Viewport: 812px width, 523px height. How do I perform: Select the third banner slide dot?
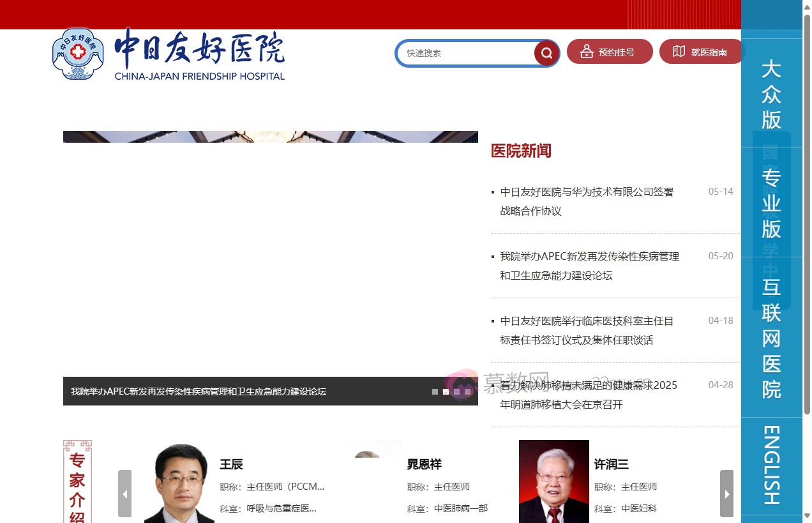456,391
